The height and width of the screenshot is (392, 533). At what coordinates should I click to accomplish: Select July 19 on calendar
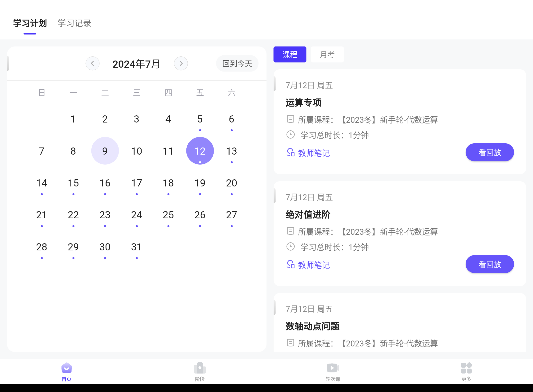pyautogui.click(x=200, y=183)
